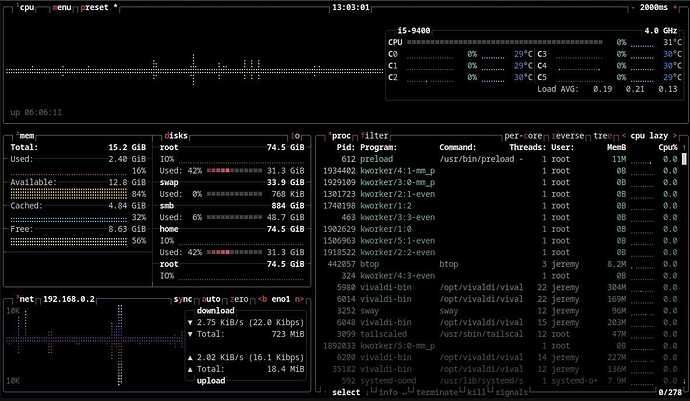Select the tailscaled process row
The height and width of the screenshot is (401, 690).
(500, 334)
